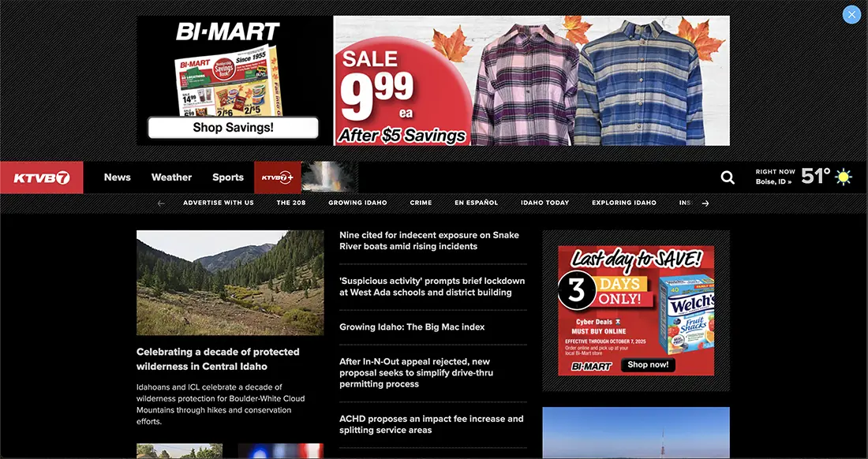The height and width of the screenshot is (459, 868).
Task: Click the RIGHT NOW weather label
Action: click(775, 172)
